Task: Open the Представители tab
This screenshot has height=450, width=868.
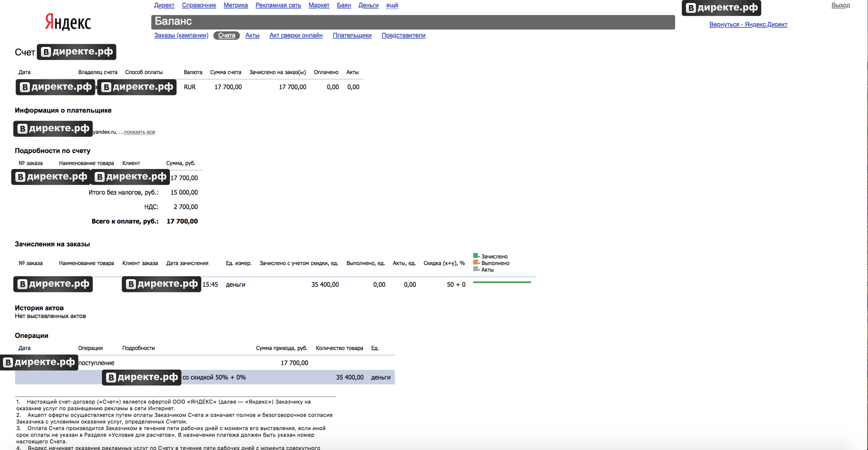Action: coord(403,35)
